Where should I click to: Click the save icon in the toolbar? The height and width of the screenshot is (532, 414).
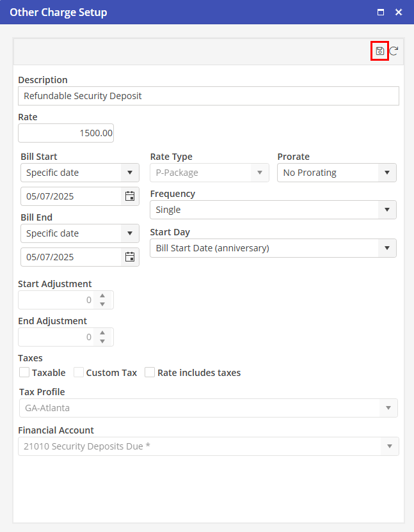click(379, 51)
